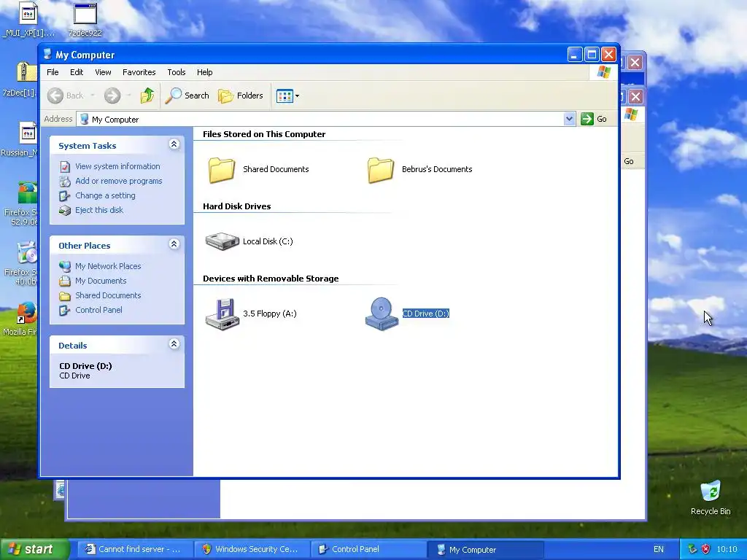Click View system information link
This screenshot has width=747, height=560.
117,166
